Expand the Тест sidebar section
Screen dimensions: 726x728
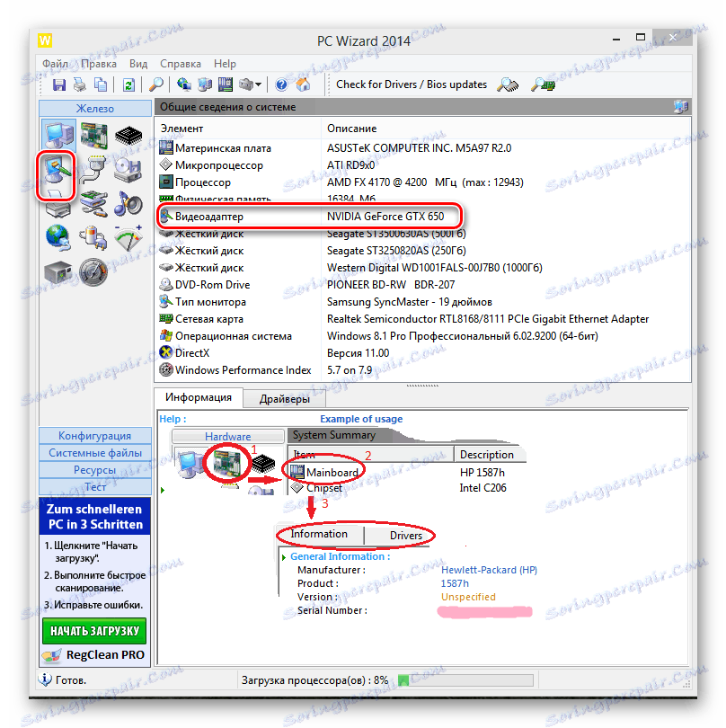point(95,486)
